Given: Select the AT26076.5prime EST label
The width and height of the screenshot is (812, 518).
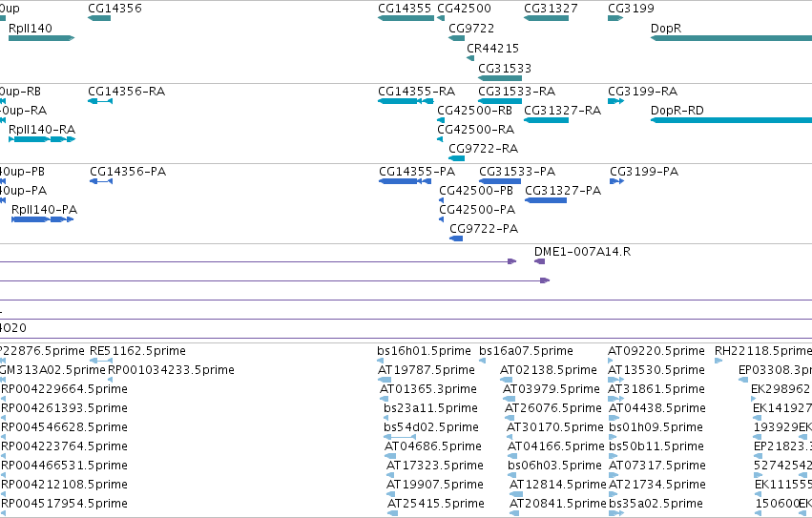Looking at the screenshot, I should 553,408.
